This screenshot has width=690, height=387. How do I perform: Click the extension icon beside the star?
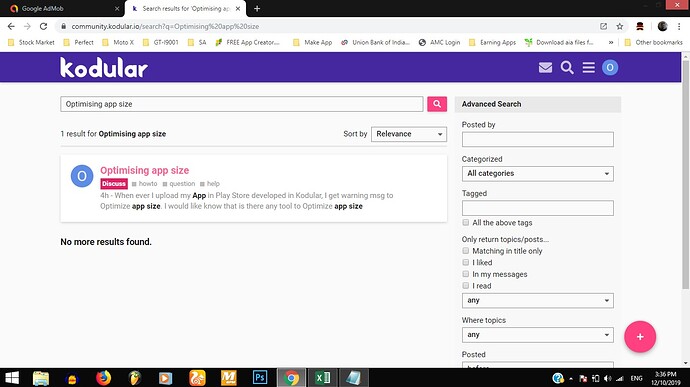tap(640, 26)
